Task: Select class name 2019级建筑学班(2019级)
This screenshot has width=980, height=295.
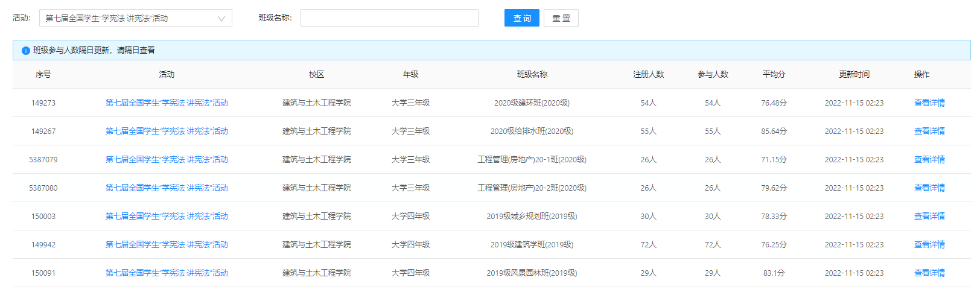Action: point(532,244)
